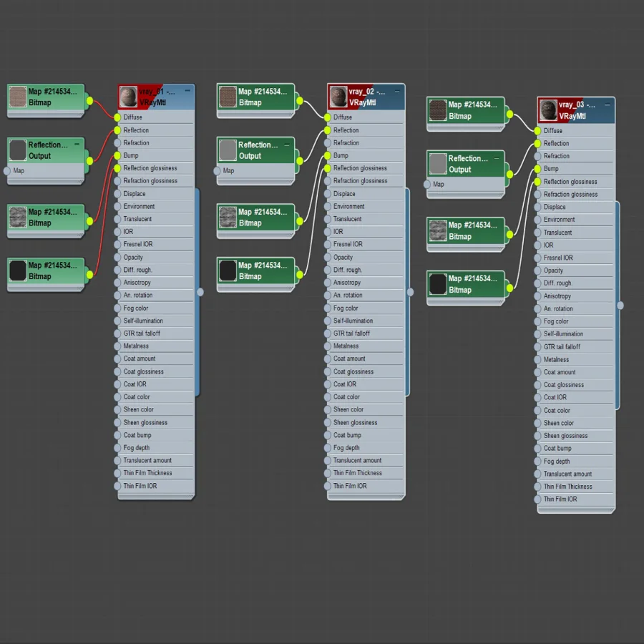The image size is (644, 644).
Task: Click the black Bitmap thumbnail beside vray_02
Action: tap(228, 270)
